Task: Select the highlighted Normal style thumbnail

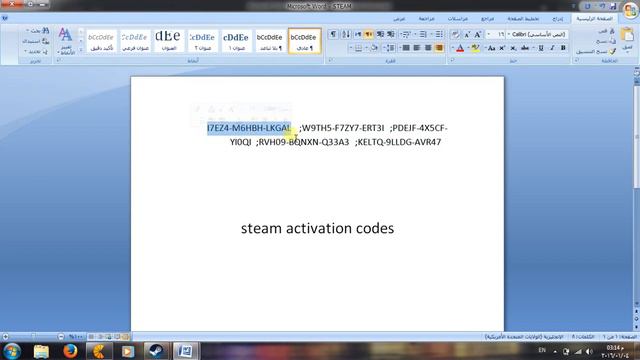Action: 304,41
